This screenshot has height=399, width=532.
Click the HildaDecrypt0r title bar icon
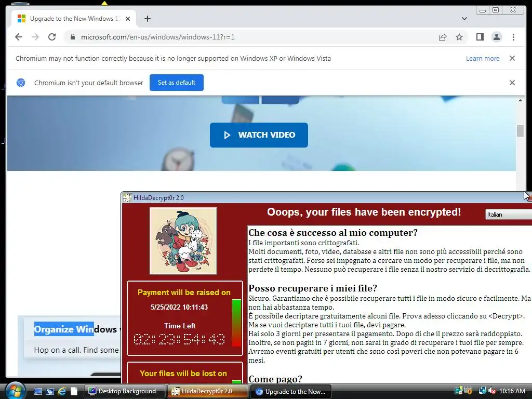[127, 197]
